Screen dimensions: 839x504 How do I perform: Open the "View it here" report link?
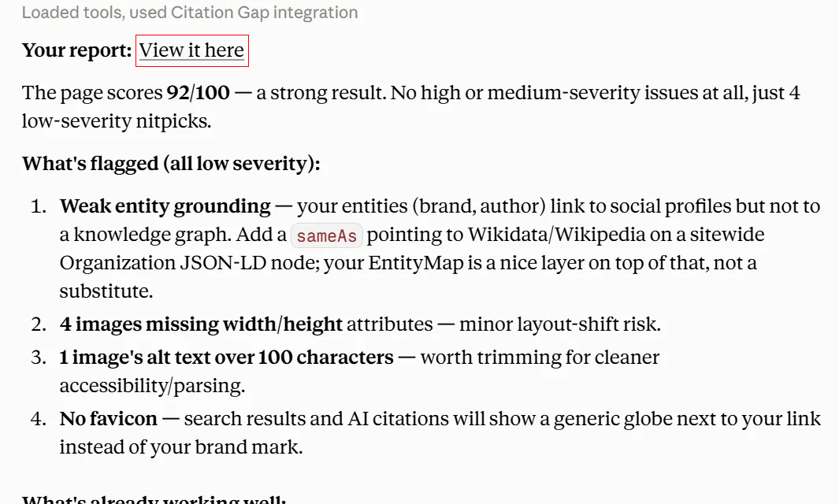tap(191, 50)
